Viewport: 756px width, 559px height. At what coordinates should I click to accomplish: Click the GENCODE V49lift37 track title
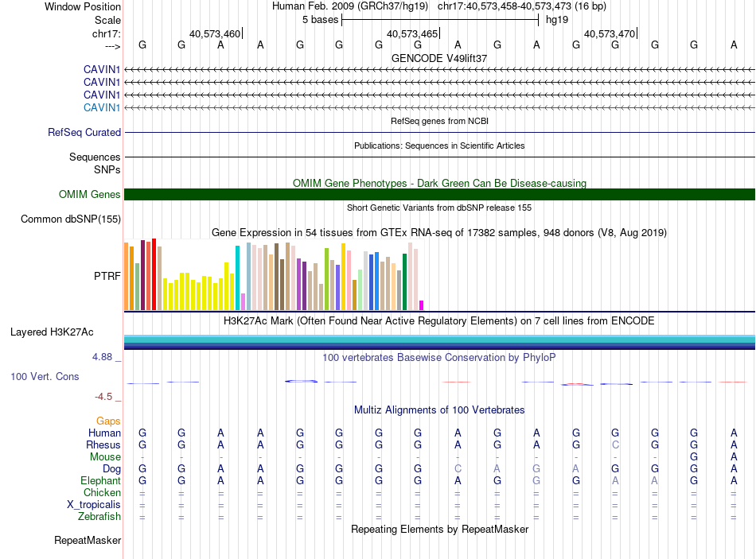[439, 58]
